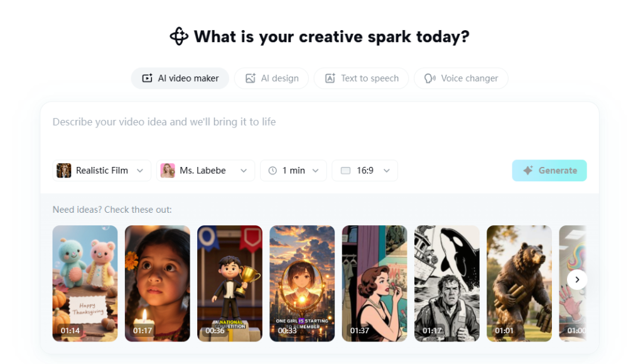Click the aspect ratio rectangle icon
This screenshot has width=643, height=364.
click(x=345, y=171)
